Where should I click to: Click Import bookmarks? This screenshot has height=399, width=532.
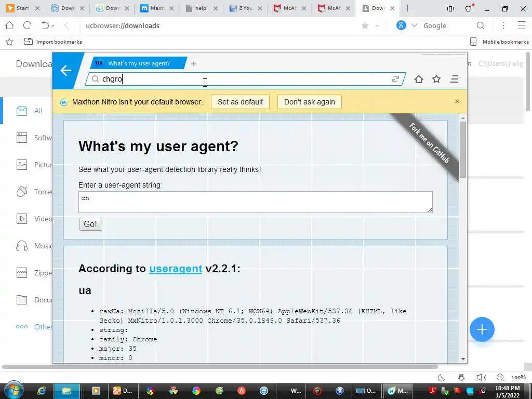pos(54,42)
